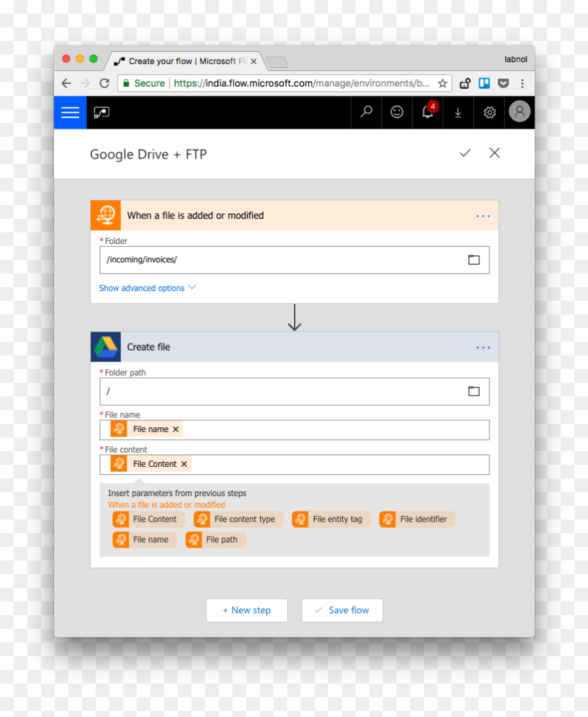Insert File content type parameter chip
This screenshot has width=588, height=717.
click(239, 519)
